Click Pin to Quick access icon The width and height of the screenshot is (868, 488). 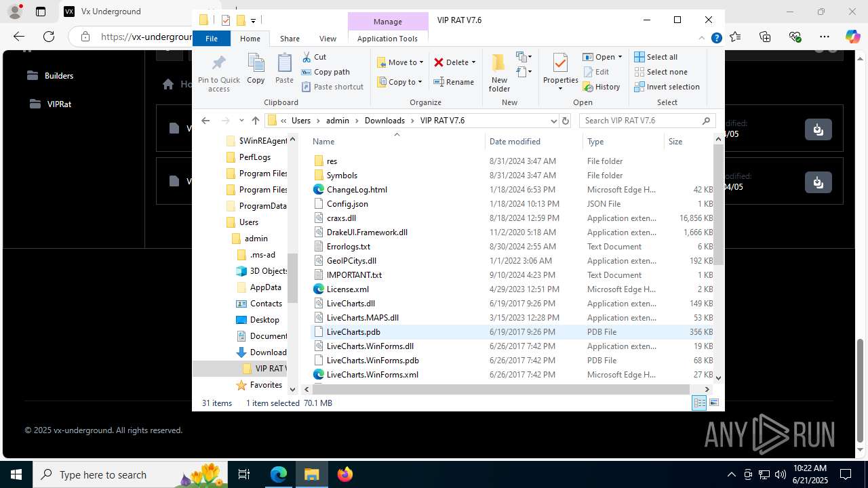pyautogui.click(x=218, y=64)
